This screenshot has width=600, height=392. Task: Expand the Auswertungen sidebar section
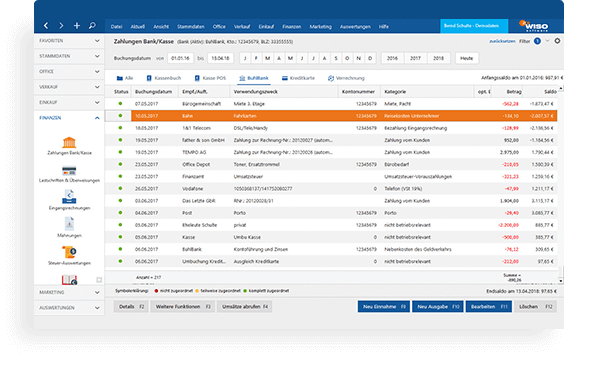pyautogui.click(x=69, y=308)
